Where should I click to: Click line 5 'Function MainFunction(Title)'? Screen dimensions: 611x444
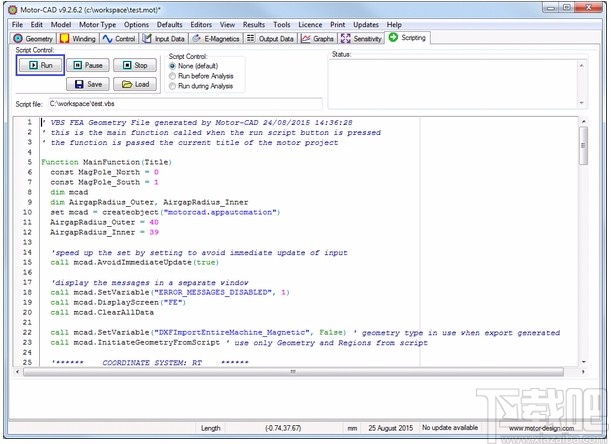[106, 162]
